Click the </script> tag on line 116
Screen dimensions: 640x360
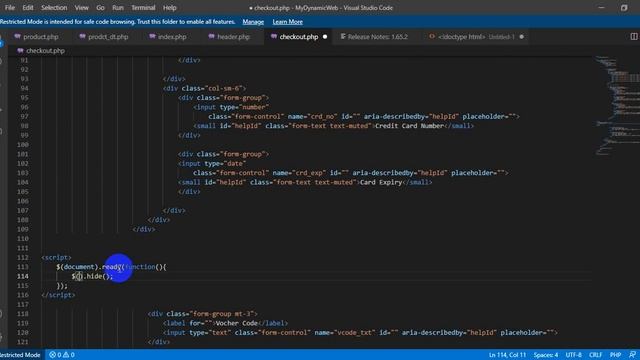58,295
